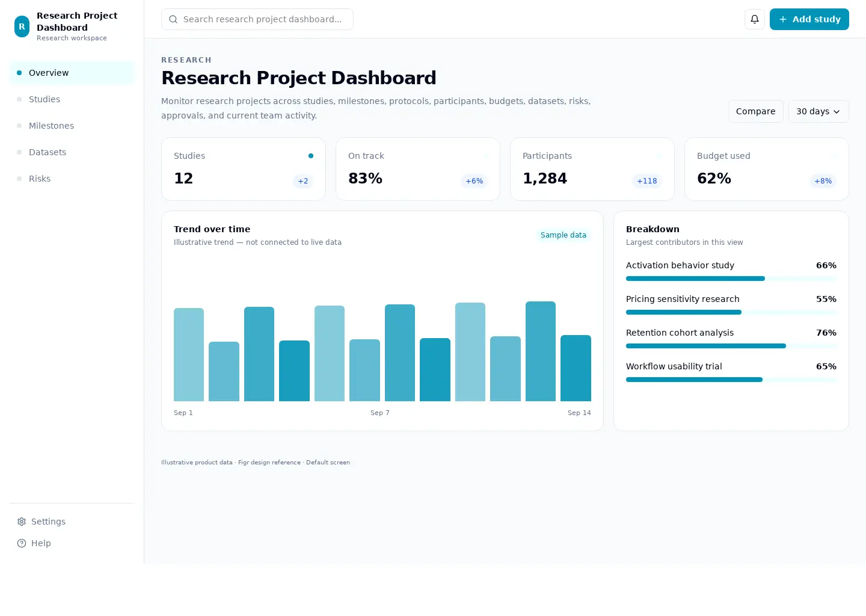This screenshot has height=616, width=866.
Task: Click the notification bell icon
Action: pos(755,19)
